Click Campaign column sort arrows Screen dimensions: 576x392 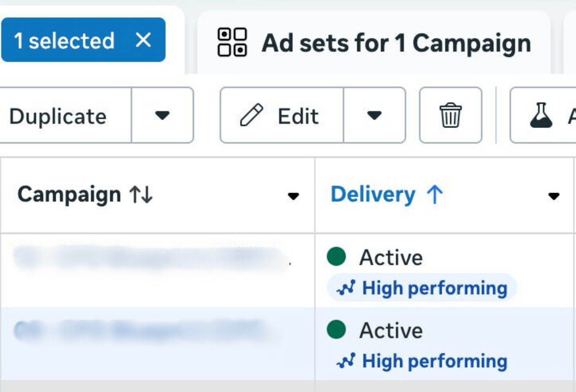(141, 195)
